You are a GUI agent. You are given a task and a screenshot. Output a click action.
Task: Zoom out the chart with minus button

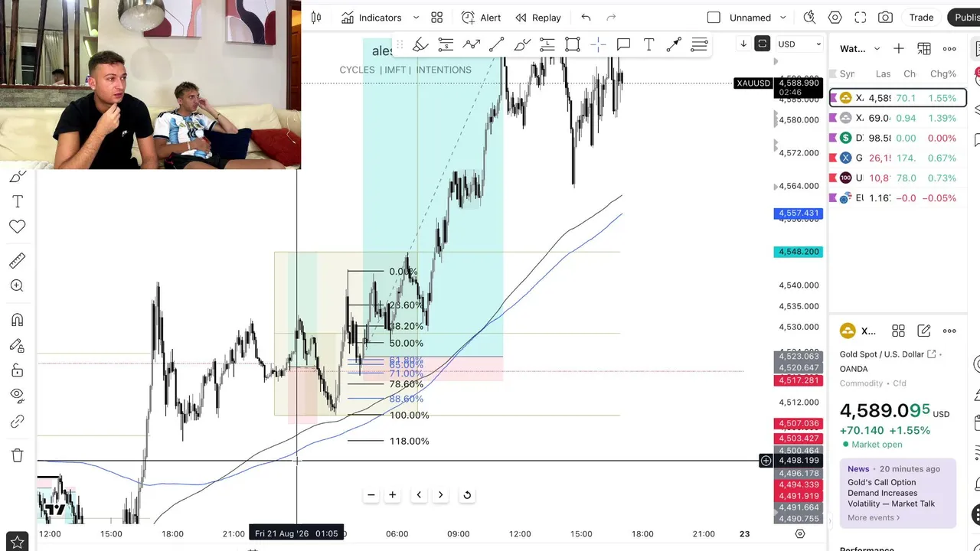click(371, 495)
